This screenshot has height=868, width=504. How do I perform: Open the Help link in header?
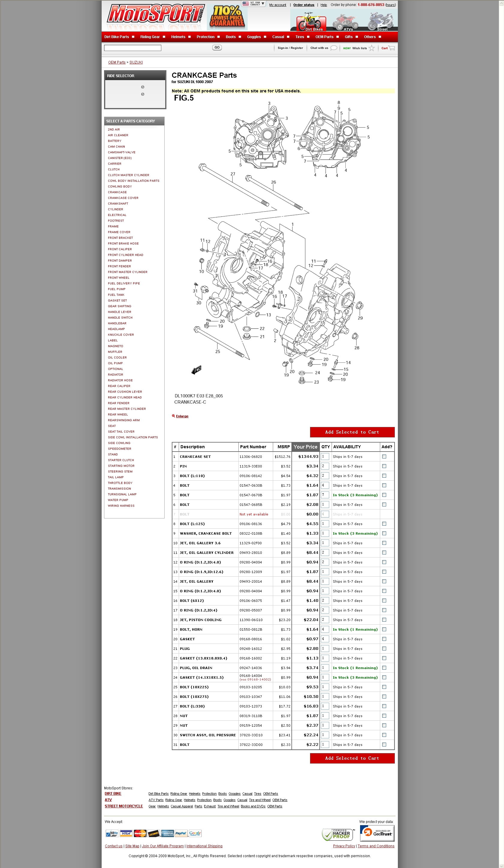[x=324, y=5]
